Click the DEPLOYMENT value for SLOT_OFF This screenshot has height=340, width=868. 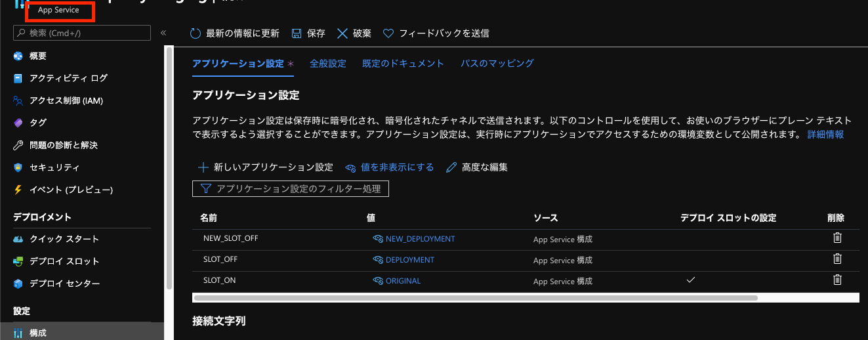point(410,260)
